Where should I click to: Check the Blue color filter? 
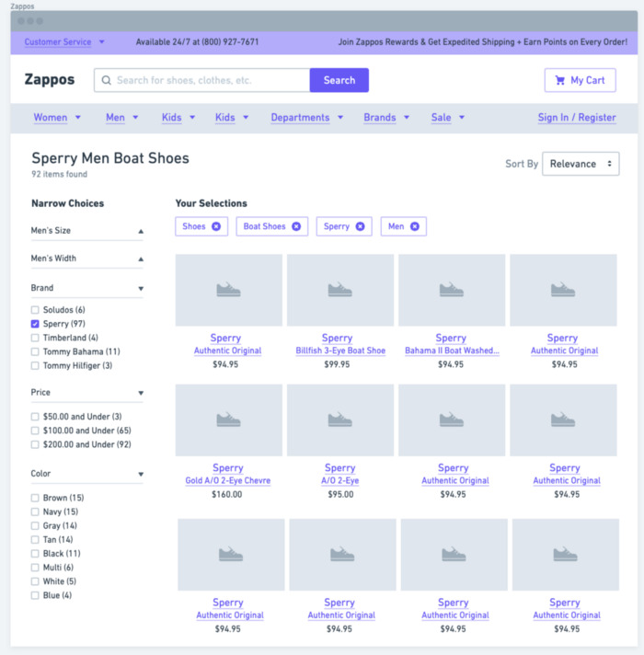(x=35, y=595)
